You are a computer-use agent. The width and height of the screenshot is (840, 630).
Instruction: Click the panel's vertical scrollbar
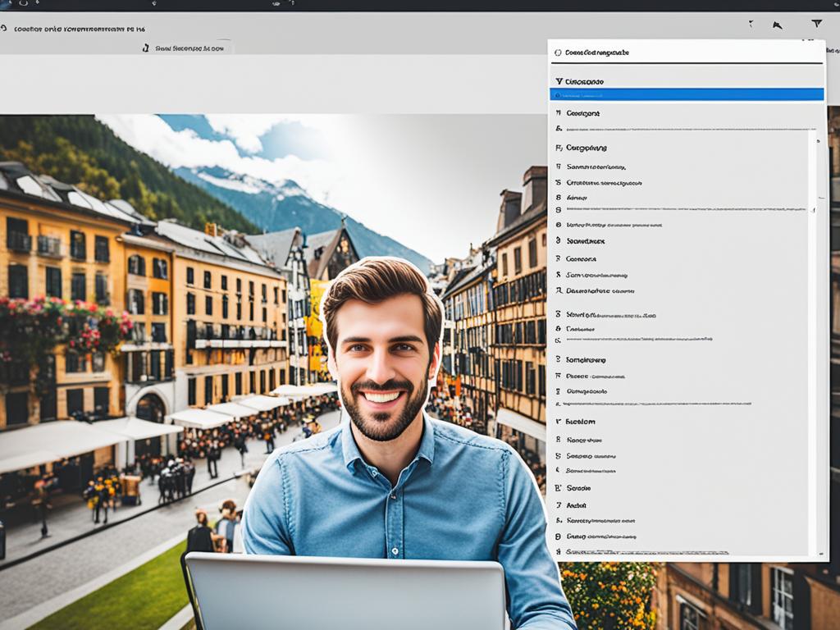pos(814,328)
